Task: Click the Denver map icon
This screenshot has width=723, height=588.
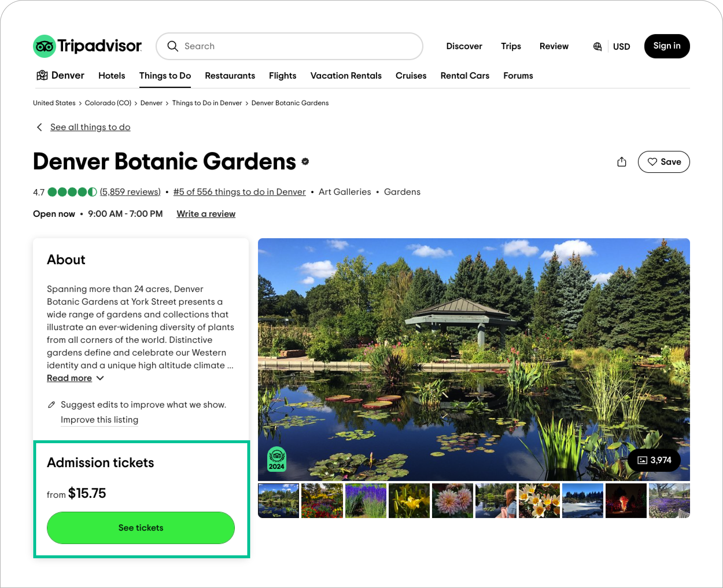Action: point(42,75)
